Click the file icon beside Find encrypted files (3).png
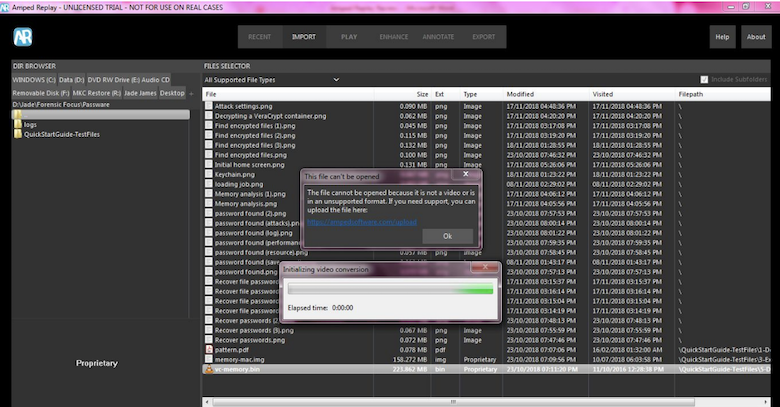Screen dimensions: 780x407 click(209, 145)
